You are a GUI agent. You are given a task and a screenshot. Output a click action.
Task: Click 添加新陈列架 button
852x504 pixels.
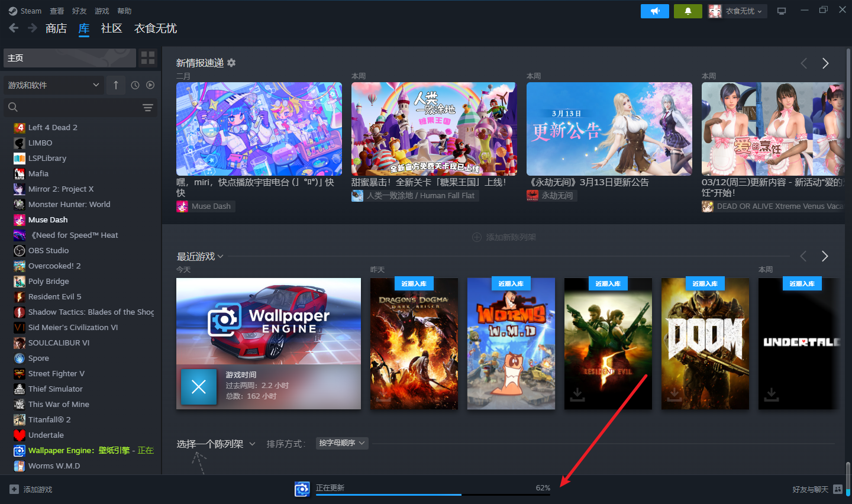click(x=504, y=237)
